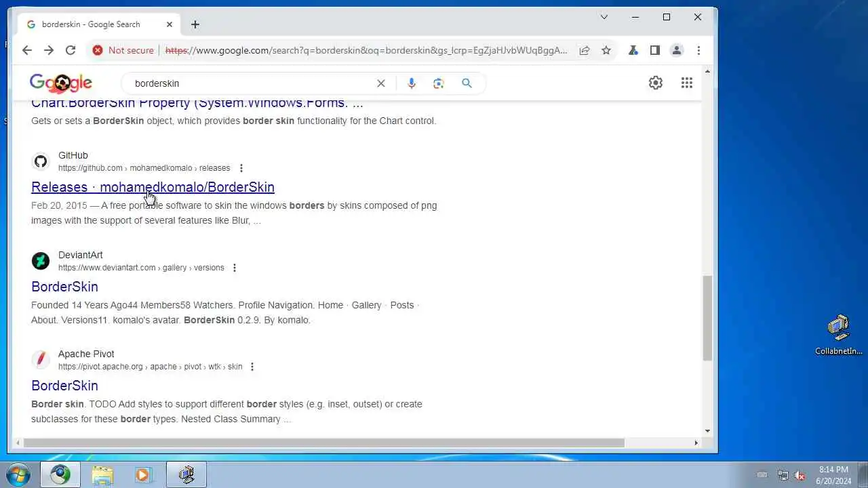868x488 pixels.
Task: Search by image with the lens icon
Action: 438,83
